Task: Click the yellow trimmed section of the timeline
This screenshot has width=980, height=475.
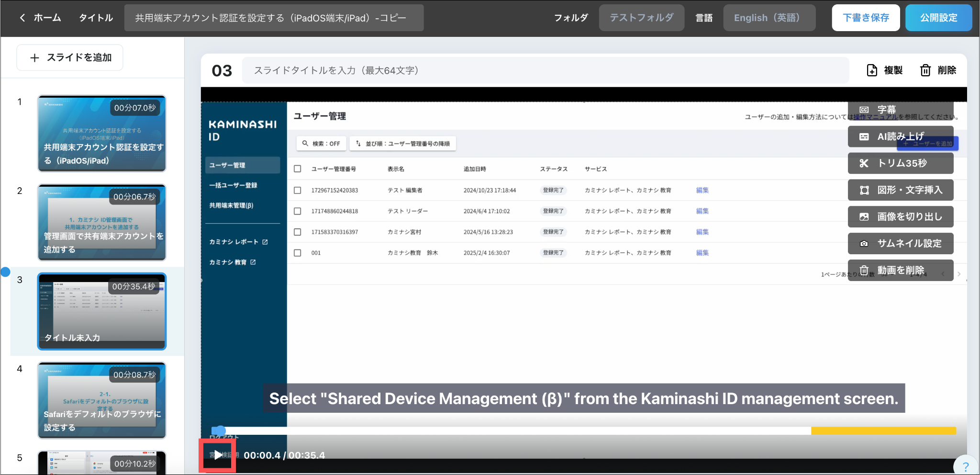Action: (x=883, y=431)
